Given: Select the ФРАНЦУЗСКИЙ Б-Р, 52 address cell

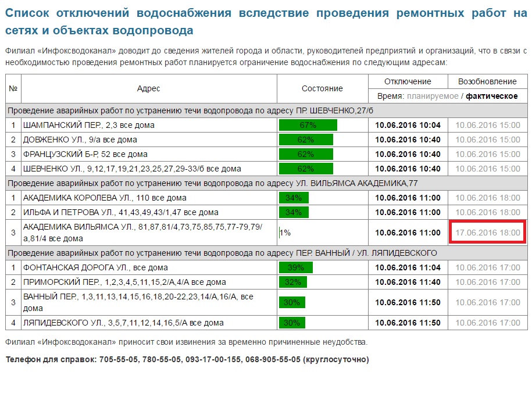Looking at the screenshot, I should pos(85,154).
